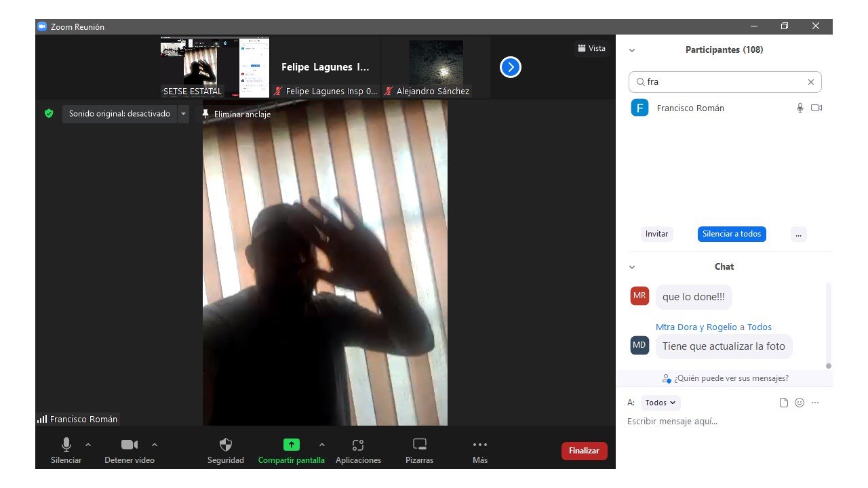Select Alejandro Sánchez video thumbnail

(436, 67)
